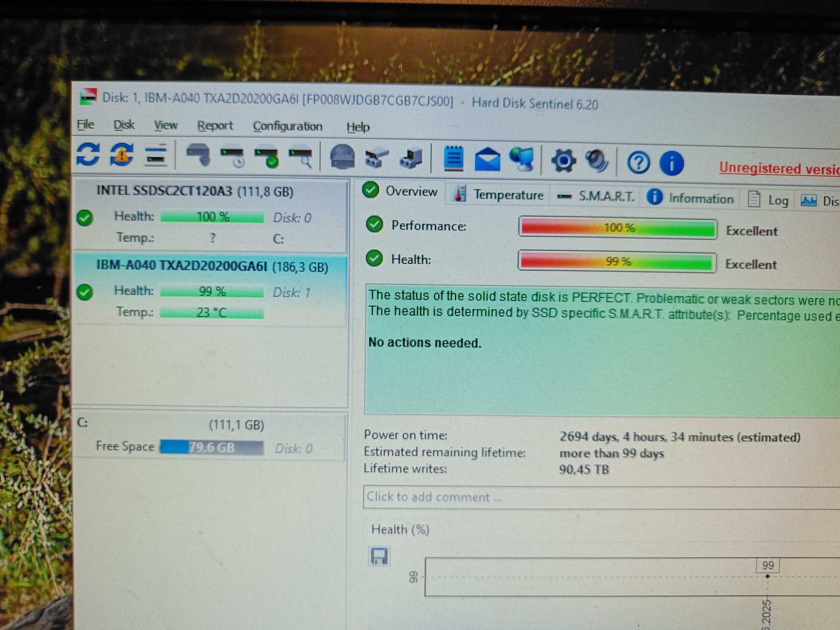Screen dimensions: 840x630
Task: Click the Intel disk 100 % health bar
Action: [213, 217]
